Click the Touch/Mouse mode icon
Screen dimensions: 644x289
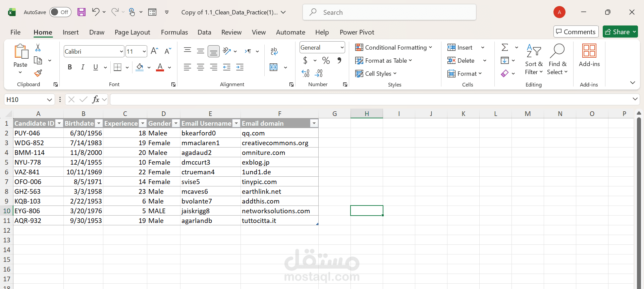click(132, 12)
